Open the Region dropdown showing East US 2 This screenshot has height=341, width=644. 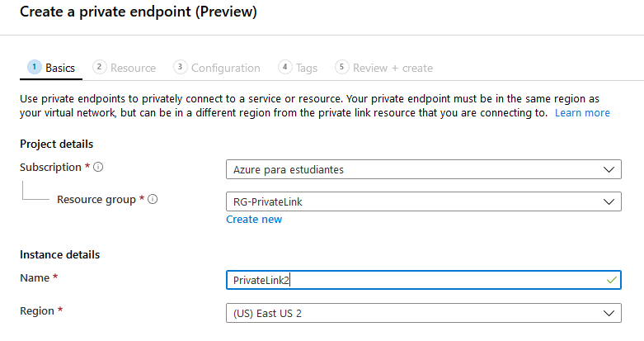pyautogui.click(x=424, y=314)
